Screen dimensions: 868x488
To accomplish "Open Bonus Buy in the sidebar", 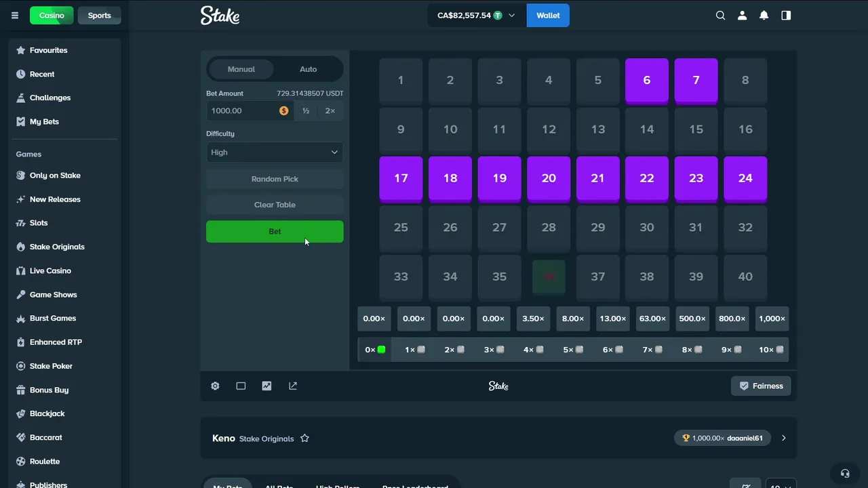I will point(65,390).
